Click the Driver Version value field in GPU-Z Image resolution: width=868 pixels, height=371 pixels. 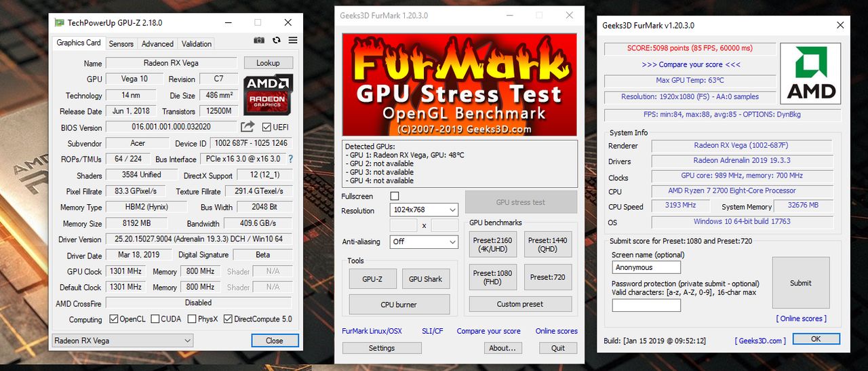tap(199, 239)
